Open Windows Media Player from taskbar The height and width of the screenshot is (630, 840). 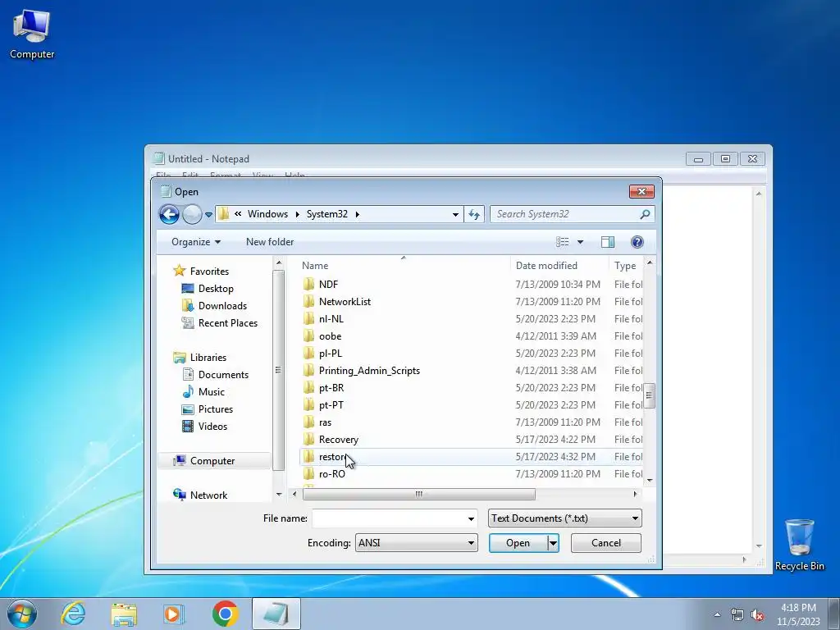[173, 614]
